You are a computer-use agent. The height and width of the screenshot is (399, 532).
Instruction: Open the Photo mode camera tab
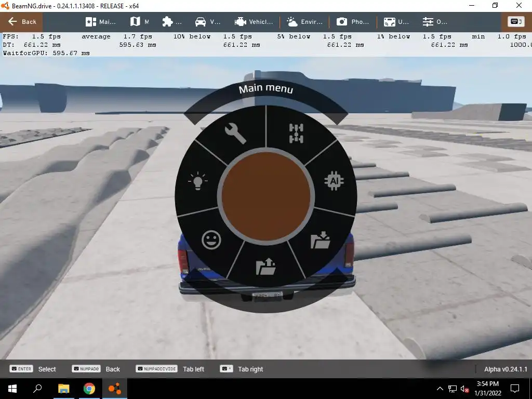353,22
